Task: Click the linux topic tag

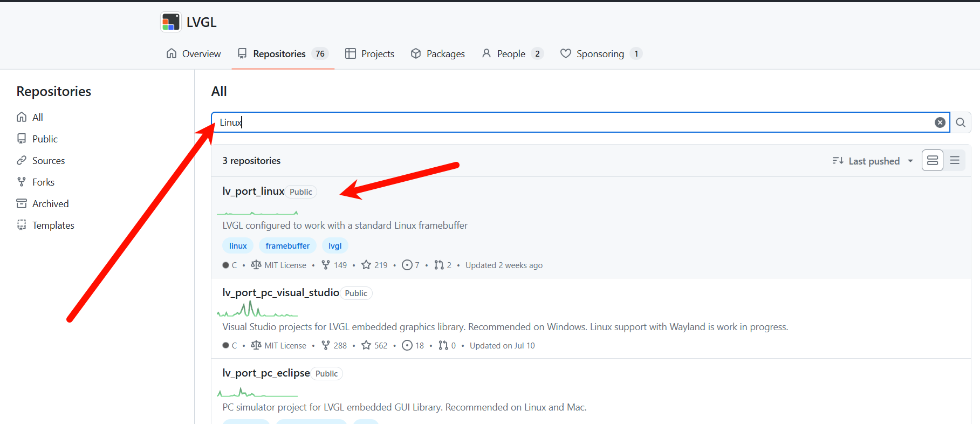Action: [x=238, y=245]
